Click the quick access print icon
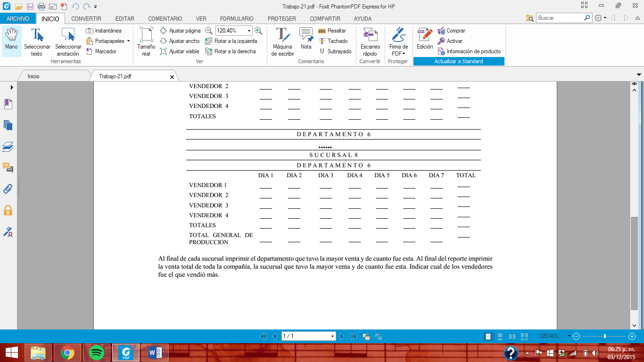Screen dimensions: 644x362 [x=41, y=6]
